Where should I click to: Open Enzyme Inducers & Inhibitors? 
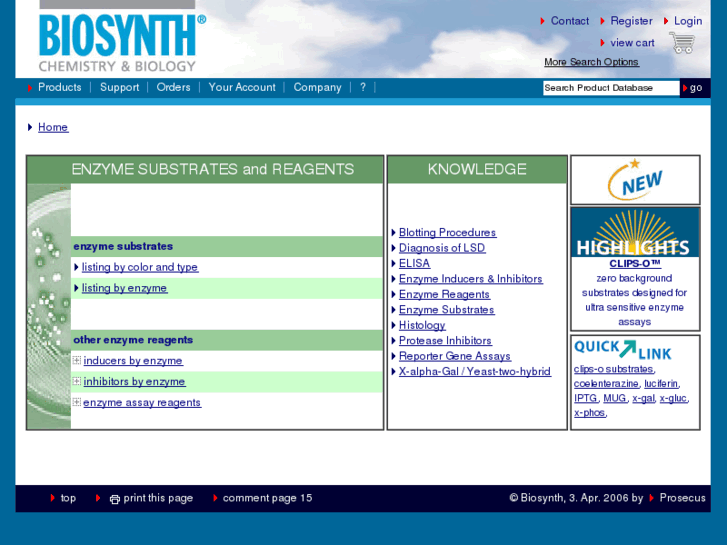471,279
